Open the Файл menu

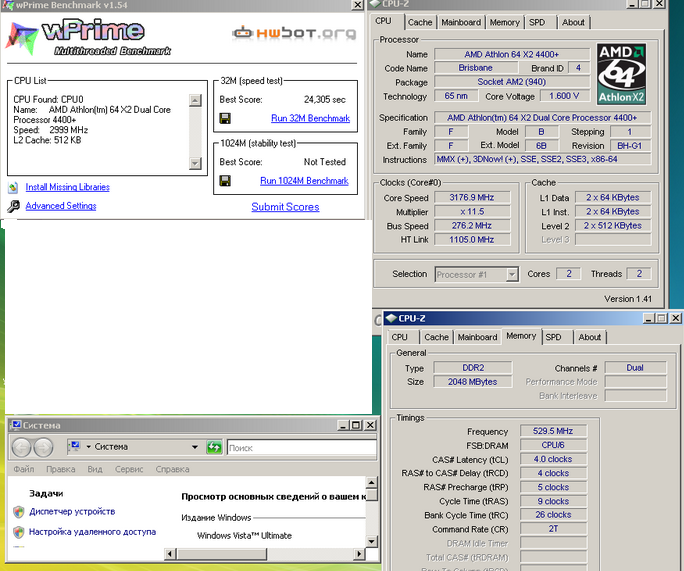click(24, 469)
